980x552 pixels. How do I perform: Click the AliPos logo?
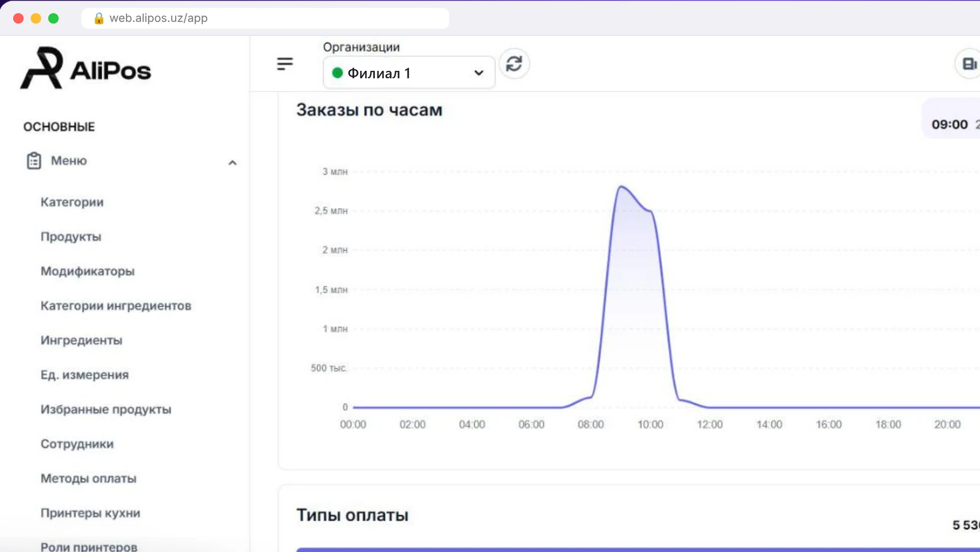[86, 69]
